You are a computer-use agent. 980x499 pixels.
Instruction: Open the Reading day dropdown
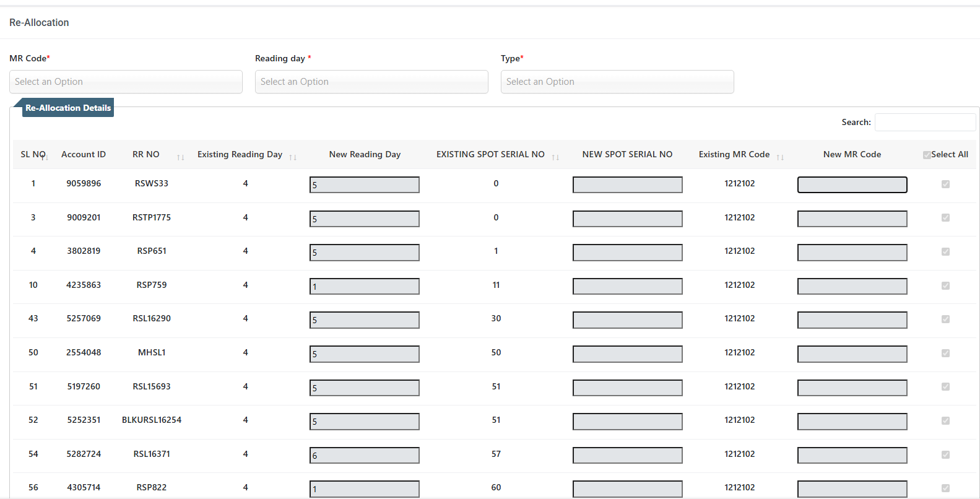[x=371, y=82]
